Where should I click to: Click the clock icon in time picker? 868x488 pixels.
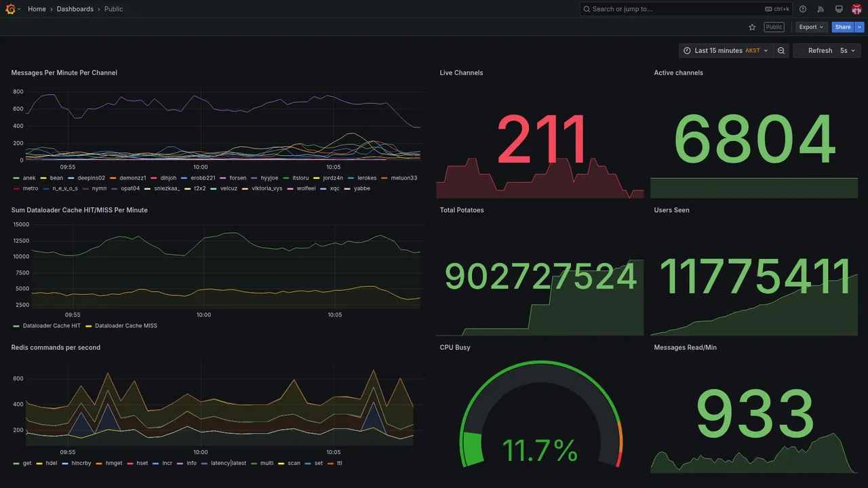[687, 51]
